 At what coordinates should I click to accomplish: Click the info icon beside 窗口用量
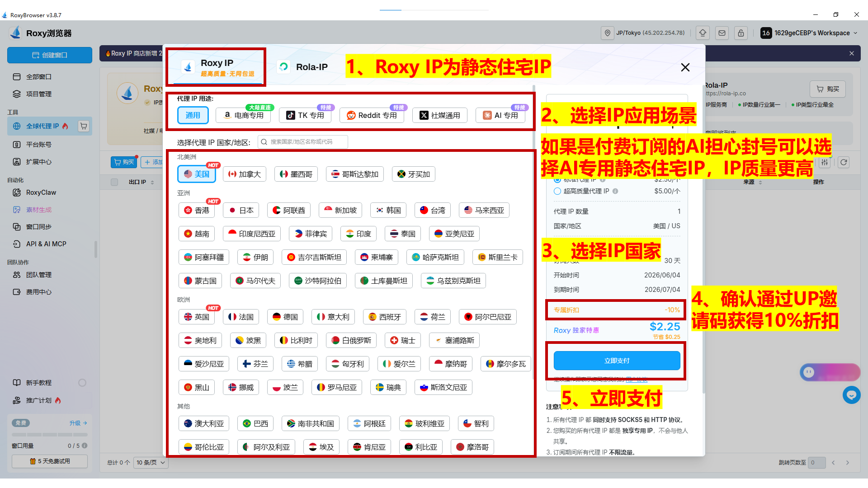point(85,446)
